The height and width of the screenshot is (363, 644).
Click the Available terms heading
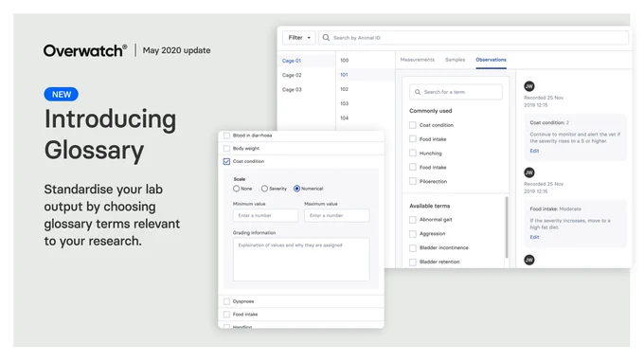pos(430,206)
